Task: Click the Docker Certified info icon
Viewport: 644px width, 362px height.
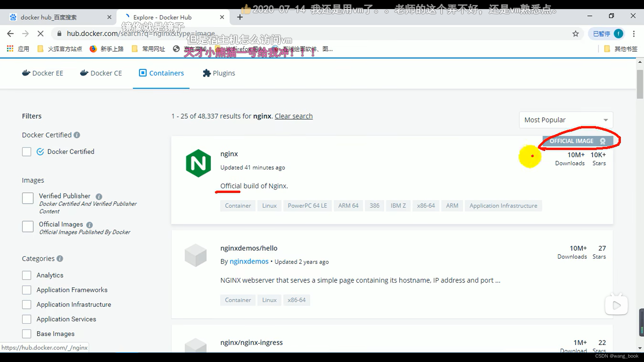Action: (77, 135)
